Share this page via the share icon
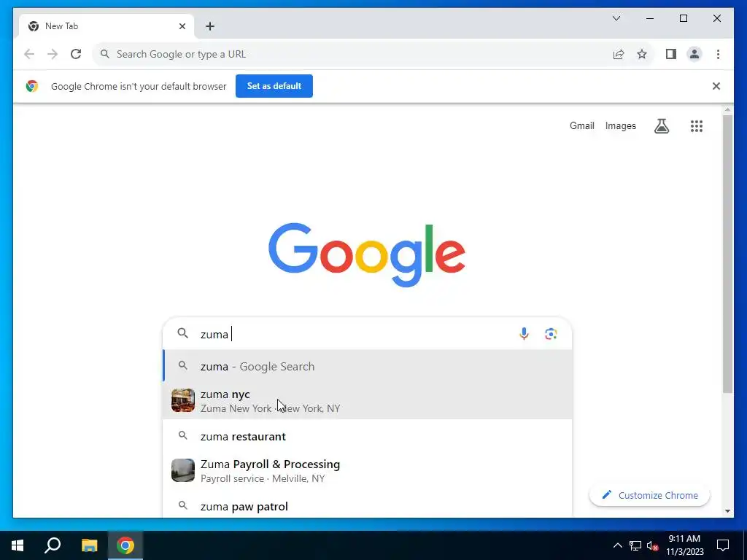Viewport: 747px width, 560px height. click(619, 54)
